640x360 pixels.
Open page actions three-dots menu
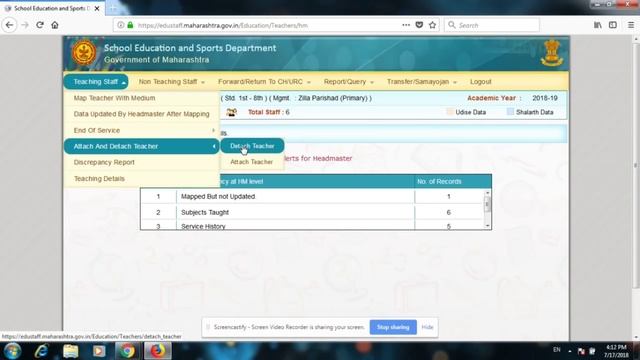click(406, 25)
